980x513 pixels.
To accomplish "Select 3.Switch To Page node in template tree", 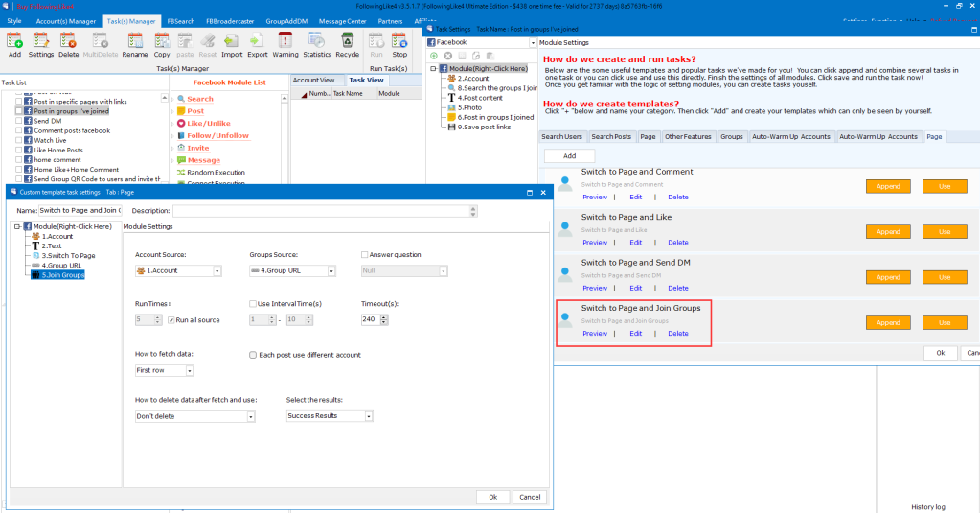I will click(x=68, y=256).
